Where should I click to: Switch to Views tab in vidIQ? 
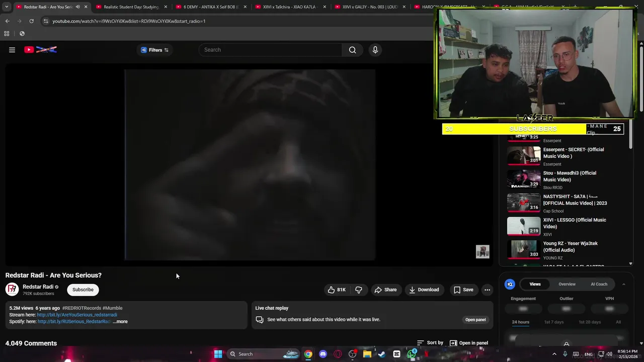(535, 284)
